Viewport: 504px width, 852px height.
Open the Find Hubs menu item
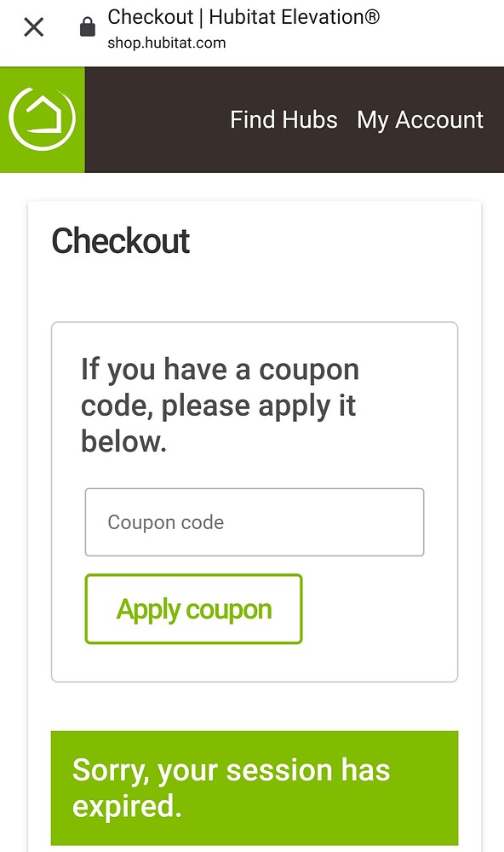point(283,120)
